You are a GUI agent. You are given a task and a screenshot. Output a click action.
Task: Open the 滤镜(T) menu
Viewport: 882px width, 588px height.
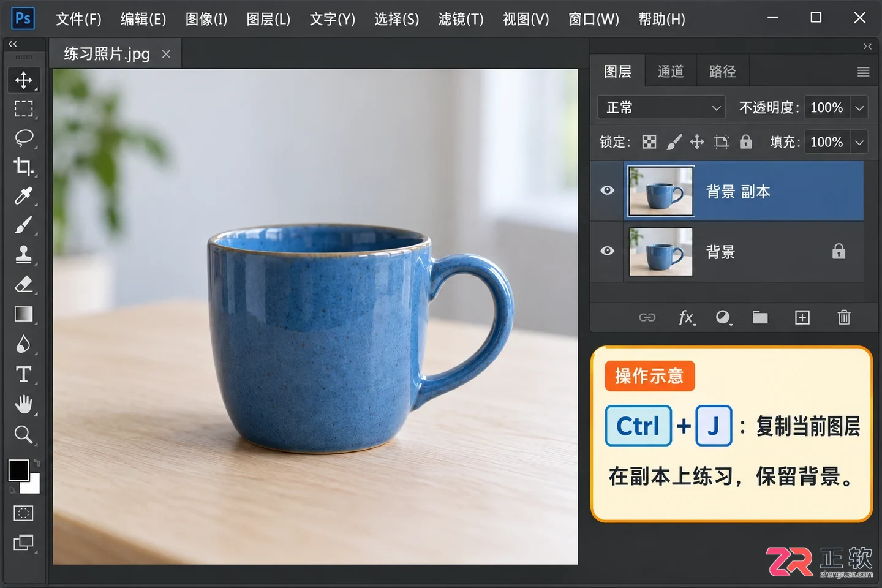[x=461, y=19]
